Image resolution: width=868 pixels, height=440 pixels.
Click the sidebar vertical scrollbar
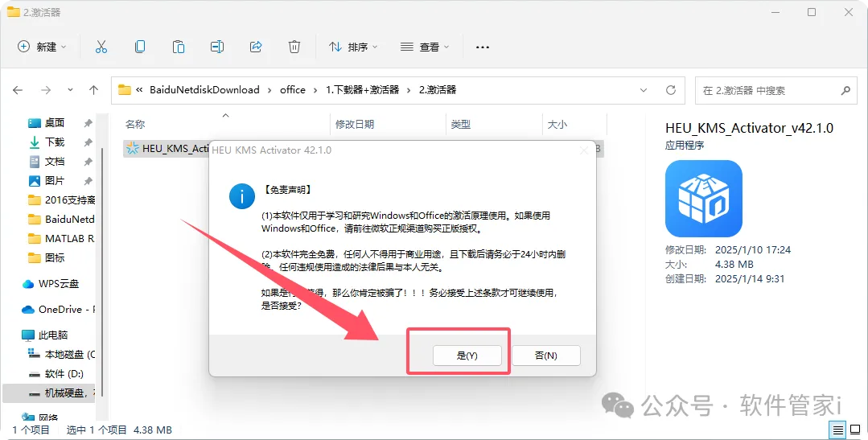point(102,271)
